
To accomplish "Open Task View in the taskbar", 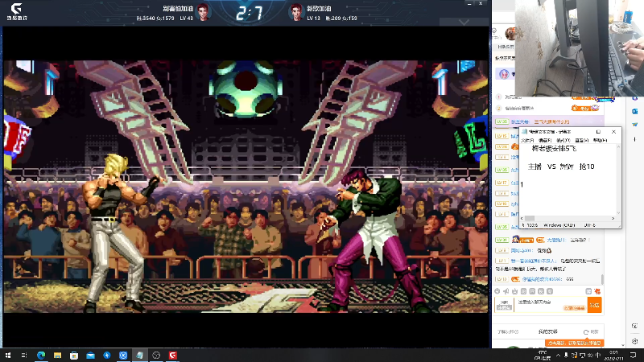I will point(24,355).
